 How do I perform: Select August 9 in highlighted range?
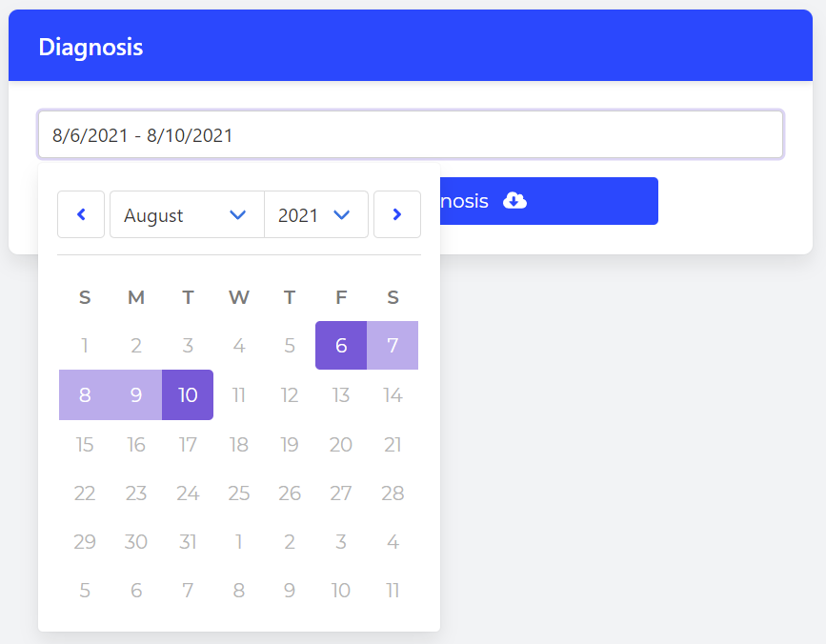coord(136,395)
